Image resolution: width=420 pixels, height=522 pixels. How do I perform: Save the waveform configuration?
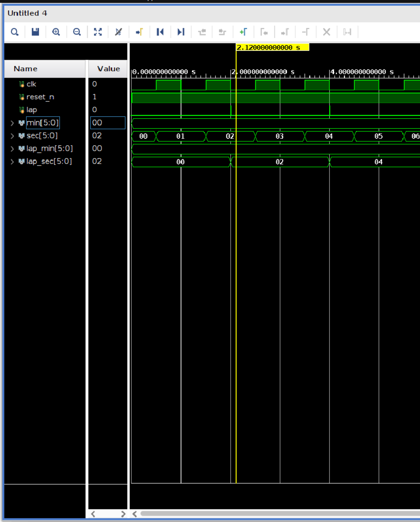point(35,32)
